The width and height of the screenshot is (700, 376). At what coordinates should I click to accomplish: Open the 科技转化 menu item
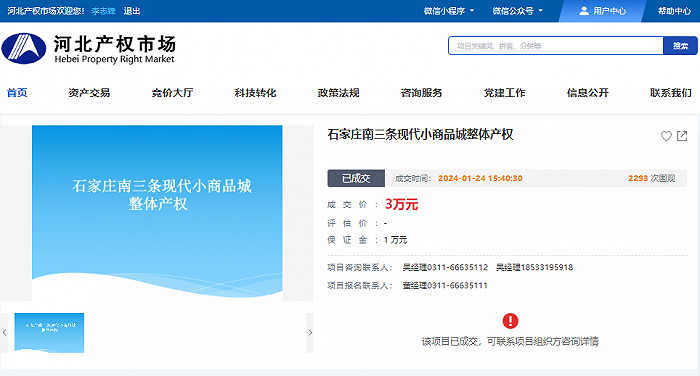(255, 92)
